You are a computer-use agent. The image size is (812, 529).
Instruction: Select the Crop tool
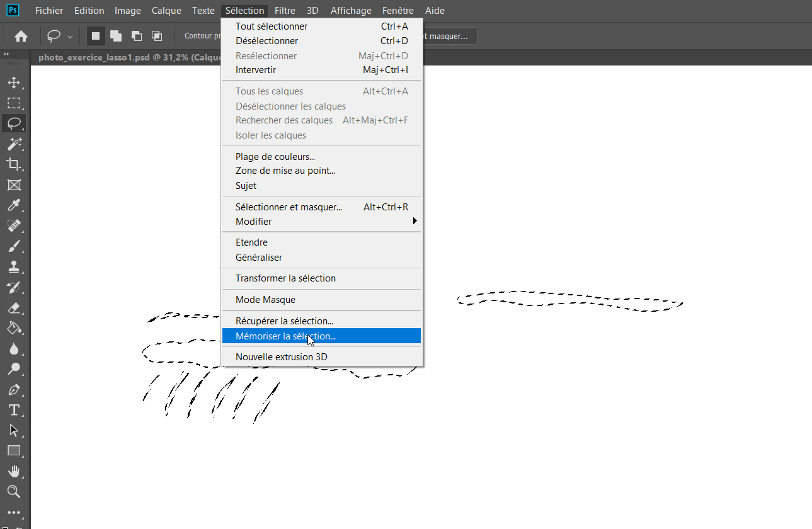14,164
